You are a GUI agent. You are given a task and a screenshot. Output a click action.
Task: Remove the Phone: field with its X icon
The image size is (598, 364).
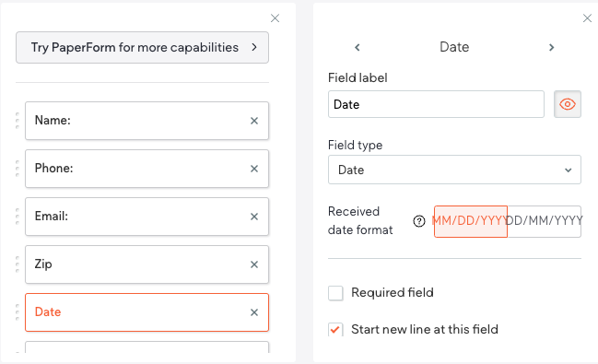pos(254,169)
